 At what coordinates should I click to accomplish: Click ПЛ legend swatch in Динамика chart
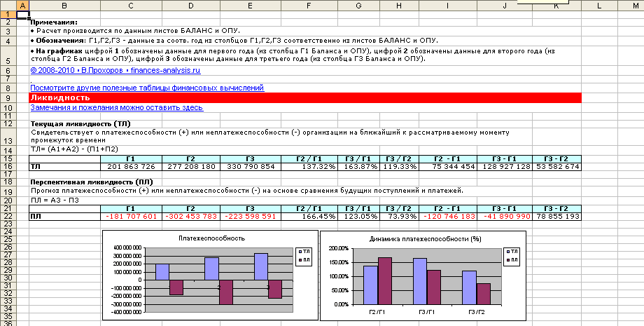tap(509, 260)
